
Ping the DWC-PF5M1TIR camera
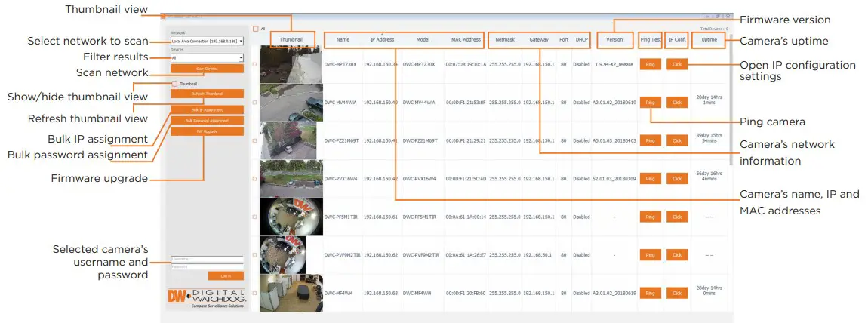(651, 217)
